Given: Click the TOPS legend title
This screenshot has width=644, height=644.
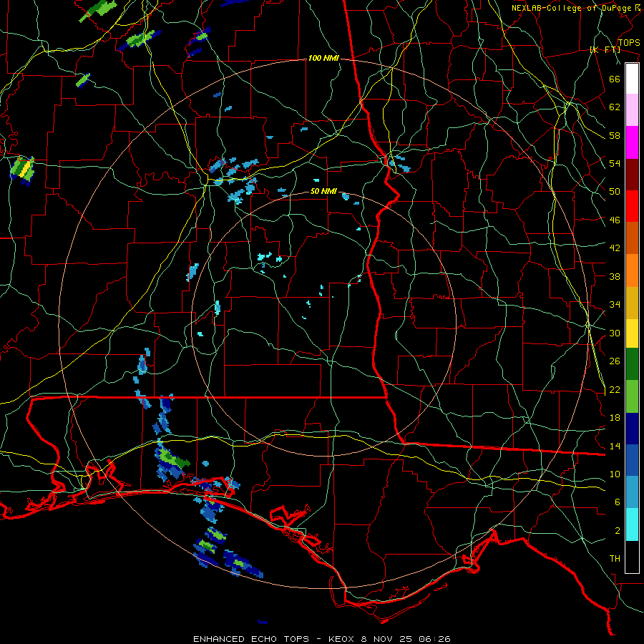Looking at the screenshot, I should click(x=629, y=42).
